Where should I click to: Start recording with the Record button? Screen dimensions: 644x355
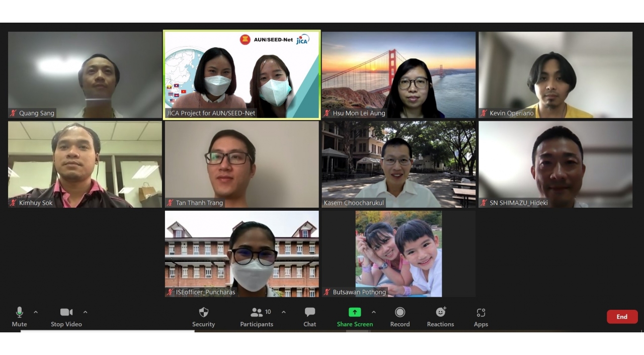[400, 317]
